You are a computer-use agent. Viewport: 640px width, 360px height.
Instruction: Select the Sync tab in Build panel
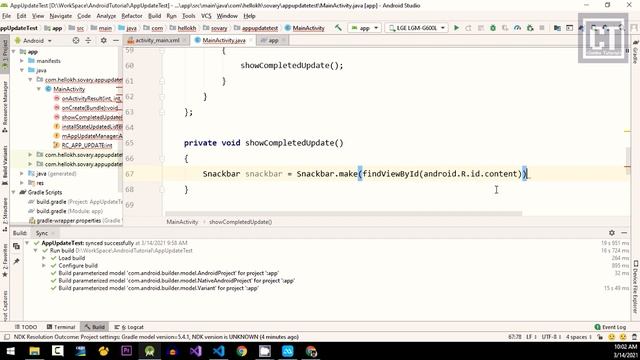pyautogui.click(x=42, y=233)
